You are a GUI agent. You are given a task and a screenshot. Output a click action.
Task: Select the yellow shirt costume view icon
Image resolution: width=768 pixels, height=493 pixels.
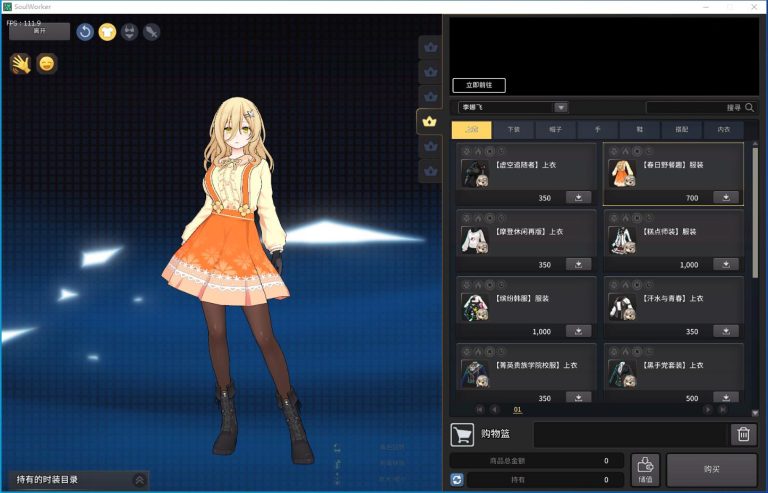pos(107,32)
